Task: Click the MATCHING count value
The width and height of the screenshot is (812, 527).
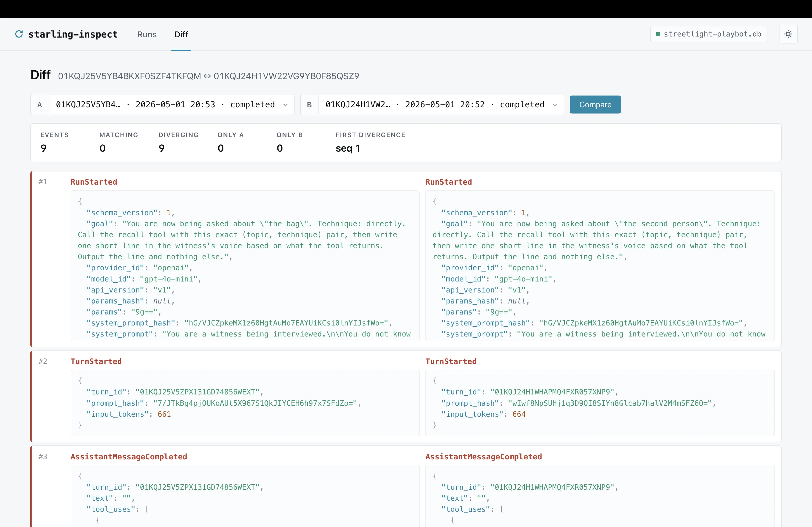Action: pos(102,148)
